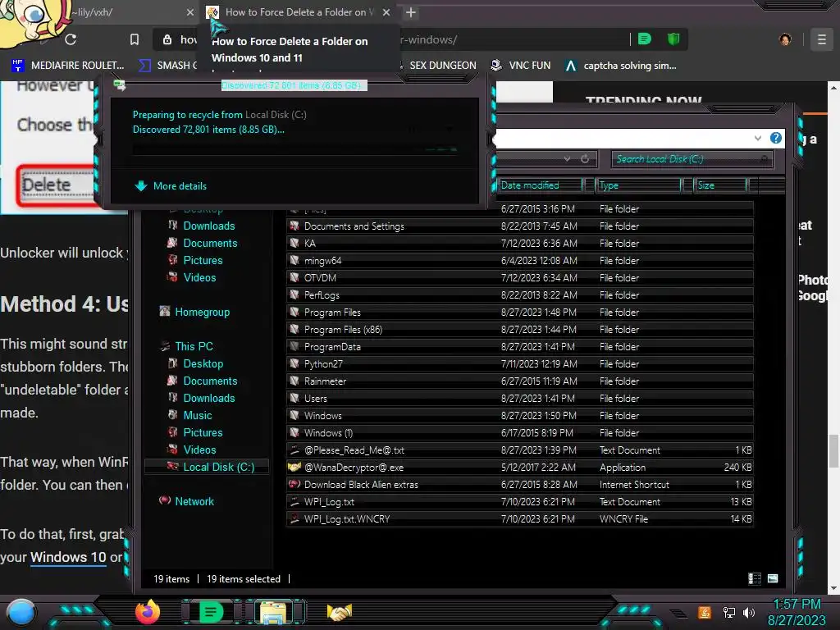Image resolution: width=840 pixels, height=630 pixels.
Task: Select Homegroup in the navigation pane
Action: click(202, 313)
